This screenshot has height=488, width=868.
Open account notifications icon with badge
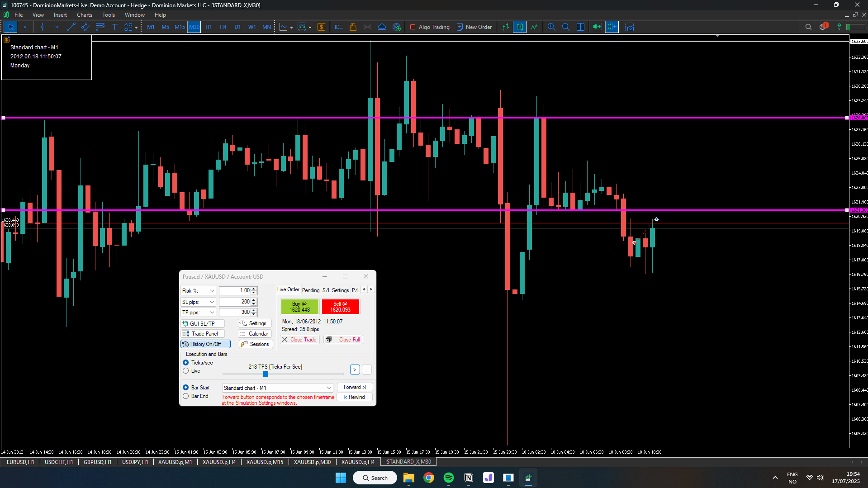(x=823, y=27)
